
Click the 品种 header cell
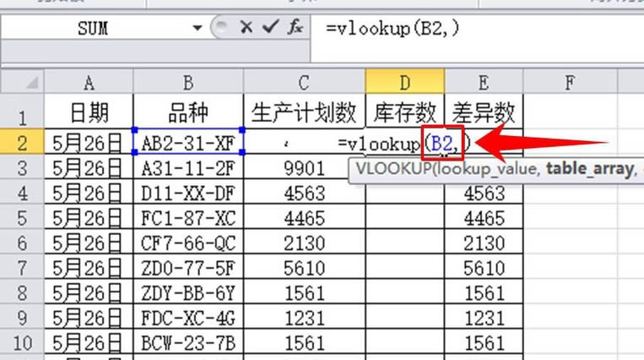188,112
